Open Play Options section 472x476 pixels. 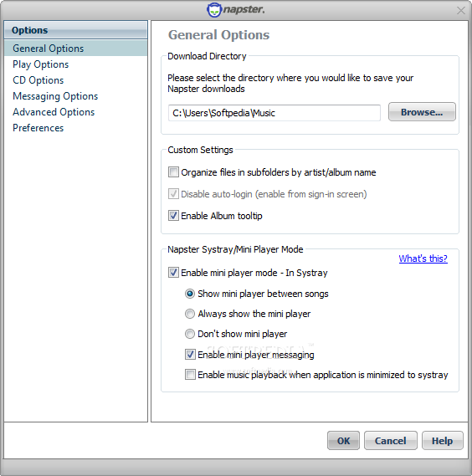click(x=41, y=64)
